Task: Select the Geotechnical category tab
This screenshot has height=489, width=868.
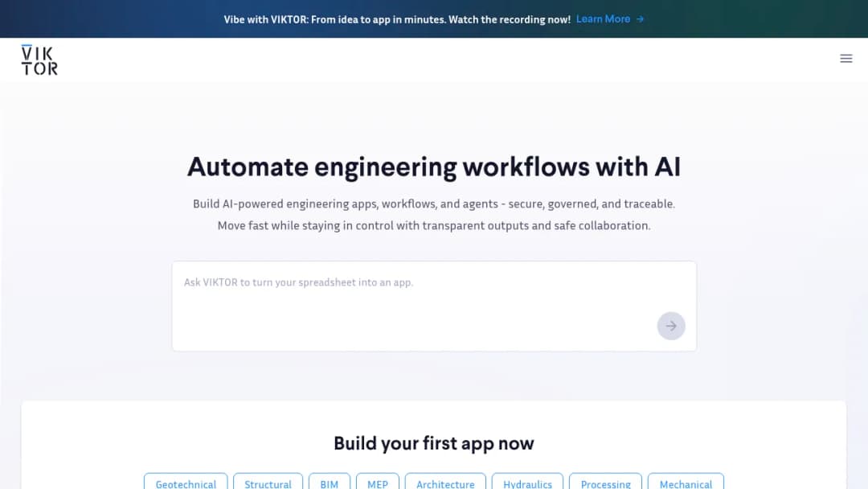Action: (x=186, y=483)
